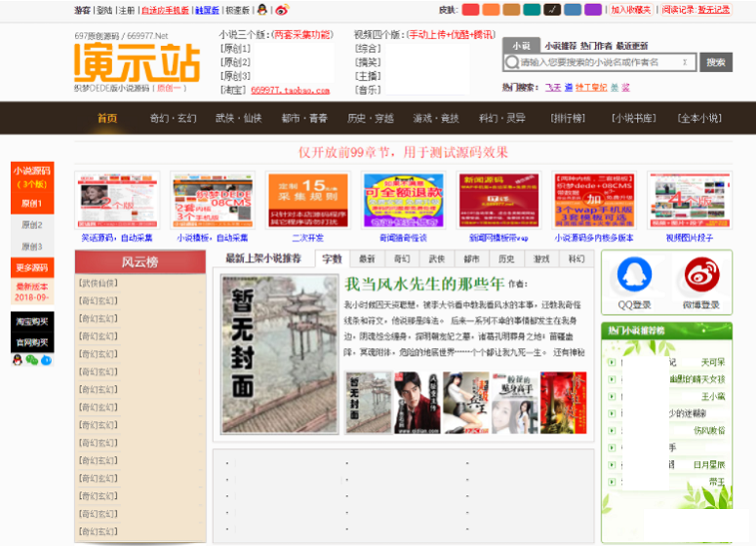The width and height of the screenshot is (756, 546).
Task: Click the magnifier icon in search box
Action: (511, 62)
